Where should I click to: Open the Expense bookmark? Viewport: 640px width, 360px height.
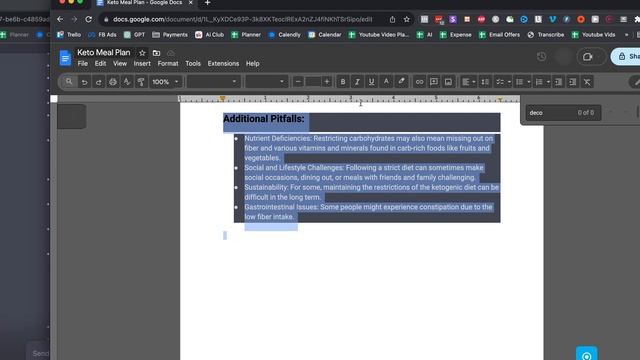click(456, 35)
